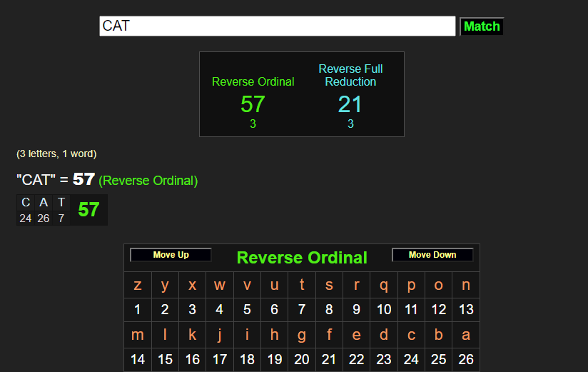Click letter g in the cipher chart

click(x=302, y=335)
